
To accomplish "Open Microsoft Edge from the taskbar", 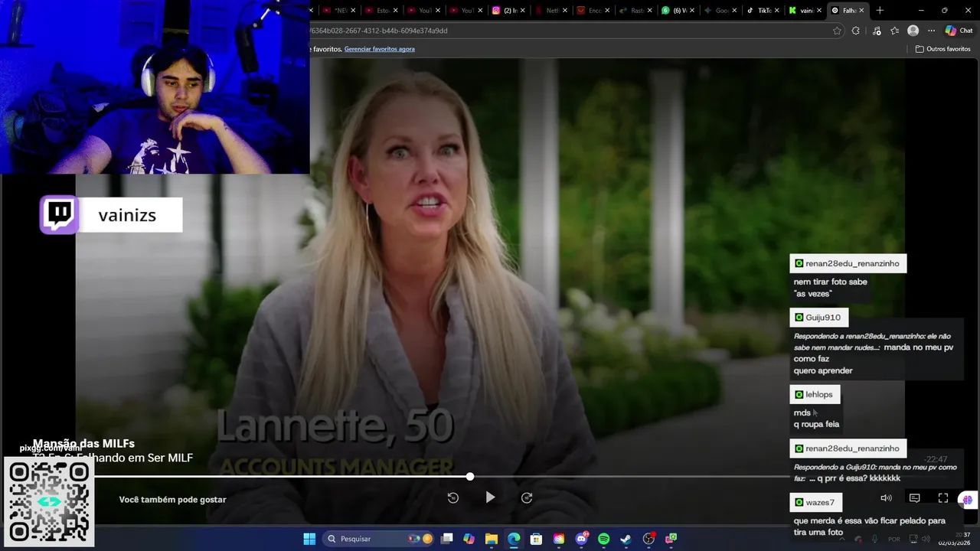I will point(514,539).
